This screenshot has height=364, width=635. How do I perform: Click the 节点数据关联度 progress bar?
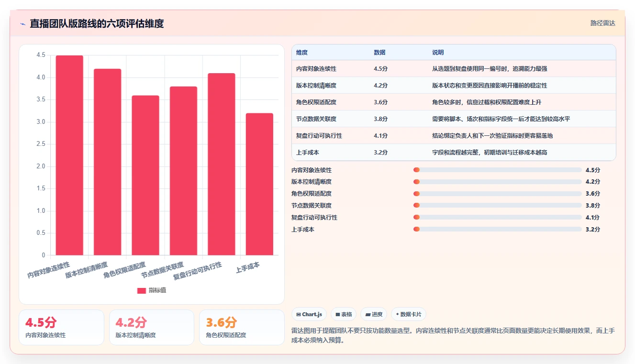pyautogui.click(x=498, y=206)
